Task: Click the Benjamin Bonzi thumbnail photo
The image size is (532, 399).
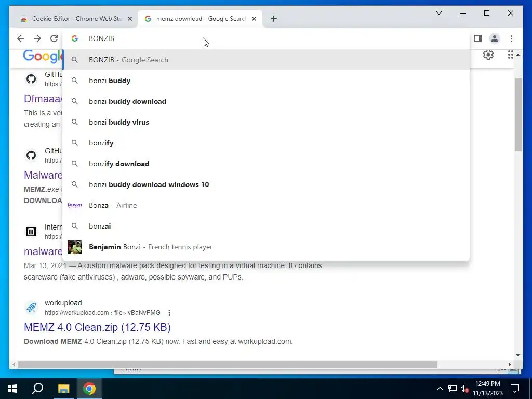Action: [x=75, y=247]
